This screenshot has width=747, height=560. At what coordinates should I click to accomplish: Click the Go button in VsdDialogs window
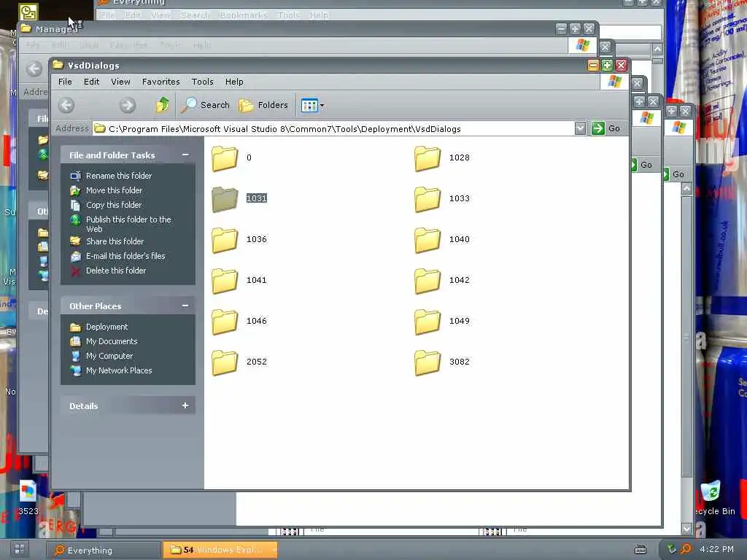(x=606, y=128)
